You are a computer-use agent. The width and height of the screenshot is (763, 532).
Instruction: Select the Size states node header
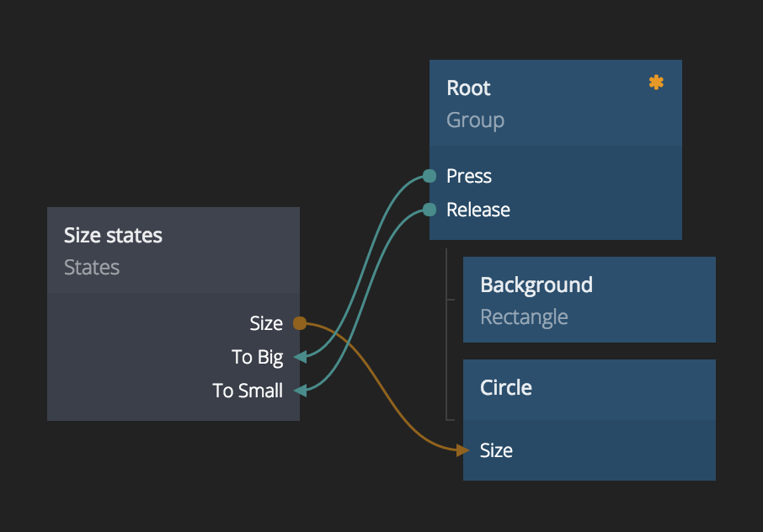(x=113, y=236)
